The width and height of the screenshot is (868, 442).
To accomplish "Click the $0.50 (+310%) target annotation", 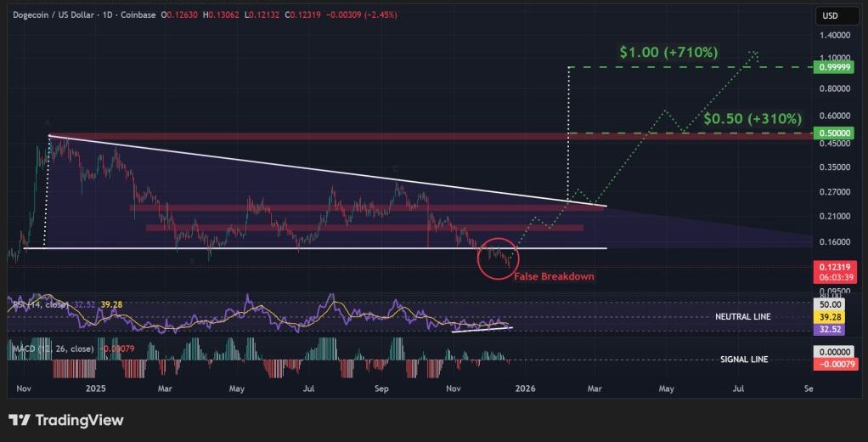I will coord(752,118).
